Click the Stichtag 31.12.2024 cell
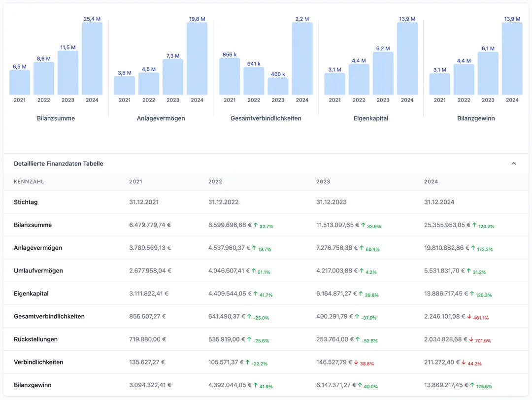The width and height of the screenshot is (532, 400). click(x=439, y=202)
